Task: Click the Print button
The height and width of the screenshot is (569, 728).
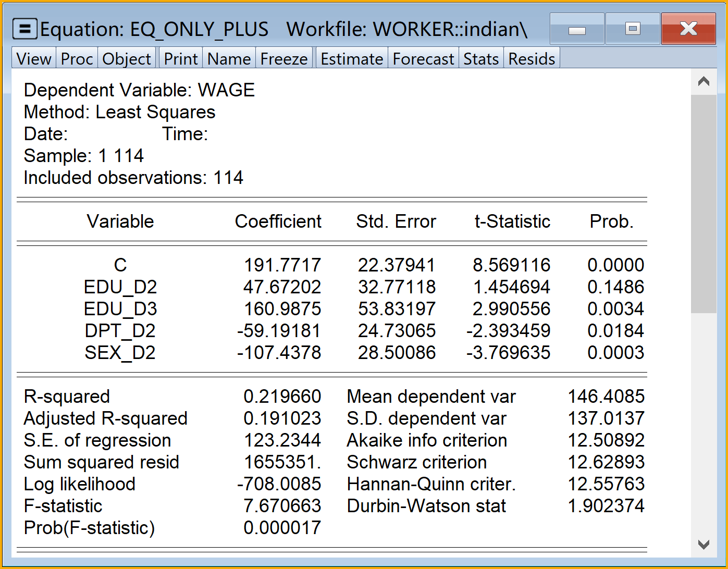Action: click(x=181, y=59)
